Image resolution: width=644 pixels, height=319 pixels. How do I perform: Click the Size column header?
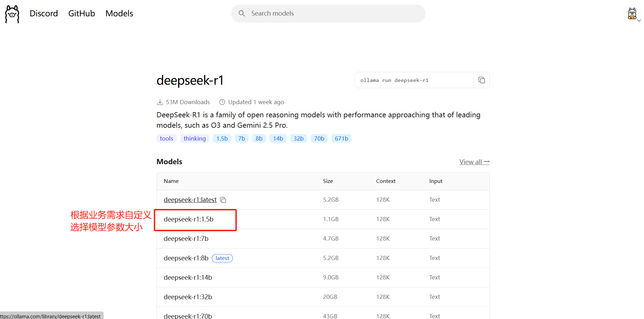[x=328, y=181]
